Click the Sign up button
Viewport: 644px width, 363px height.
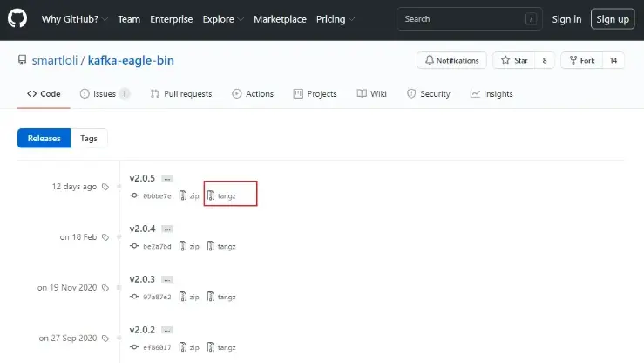pos(613,19)
